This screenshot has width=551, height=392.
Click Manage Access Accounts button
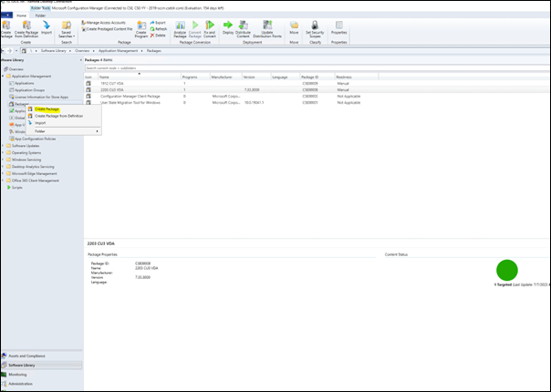pyautogui.click(x=105, y=22)
